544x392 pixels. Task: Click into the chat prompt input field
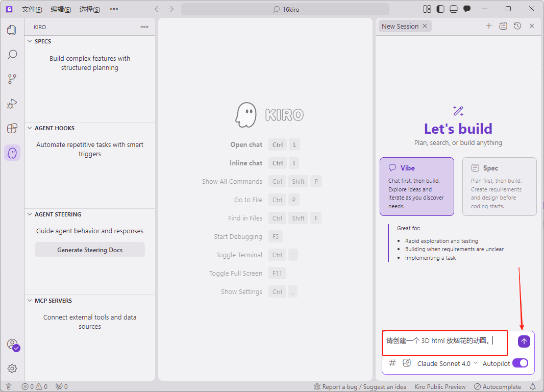click(x=444, y=341)
